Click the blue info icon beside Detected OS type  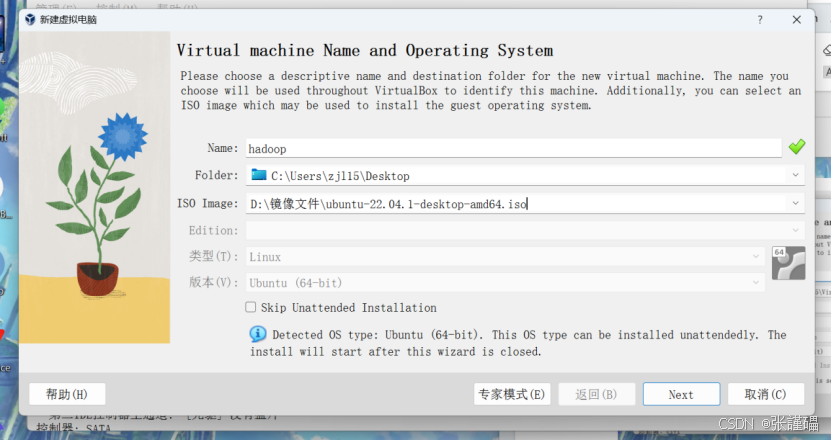[258, 334]
